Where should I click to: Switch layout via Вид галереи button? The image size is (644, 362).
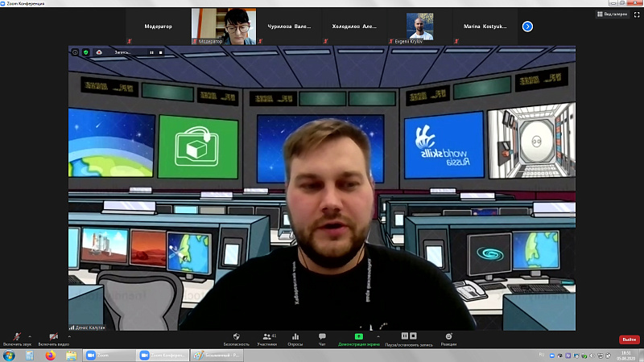coord(613,14)
